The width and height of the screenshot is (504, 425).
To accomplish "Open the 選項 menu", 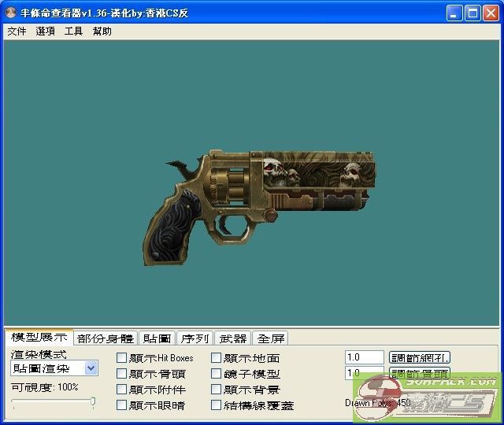I will pos(45,31).
